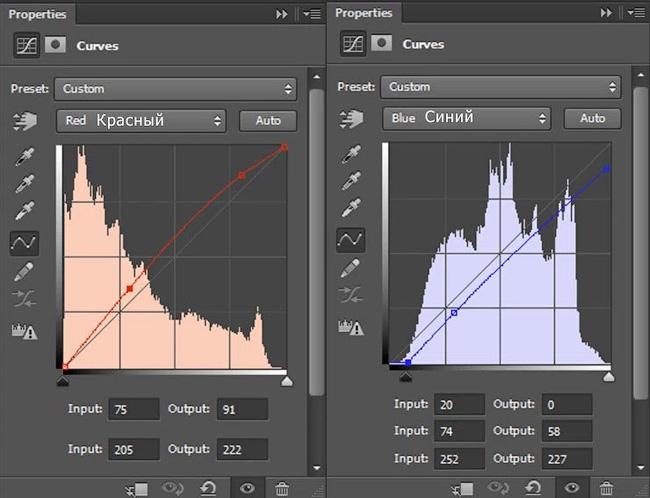The height and width of the screenshot is (498, 650).
Task: Toggle layer visibility eye in Red Curves panel
Action: [x=247, y=488]
